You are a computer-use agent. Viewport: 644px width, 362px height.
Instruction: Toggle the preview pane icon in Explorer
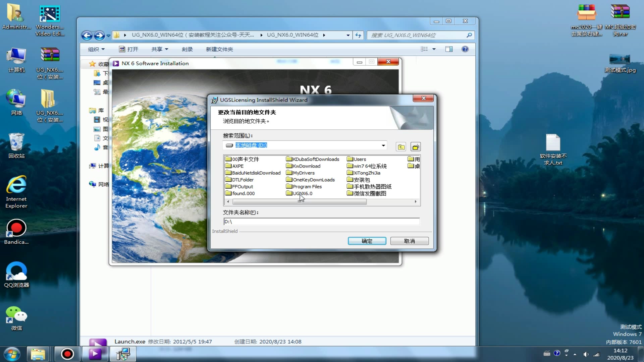tap(449, 49)
